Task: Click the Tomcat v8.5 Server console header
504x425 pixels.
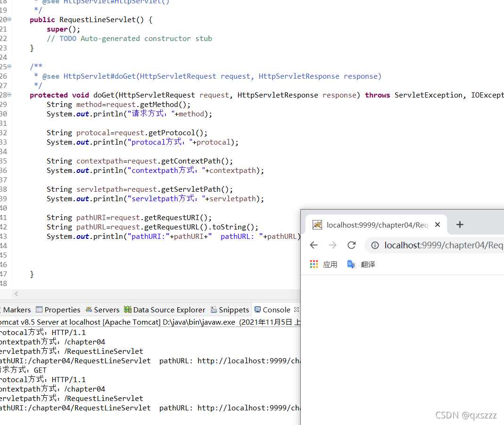Action: click(x=150, y=322)
